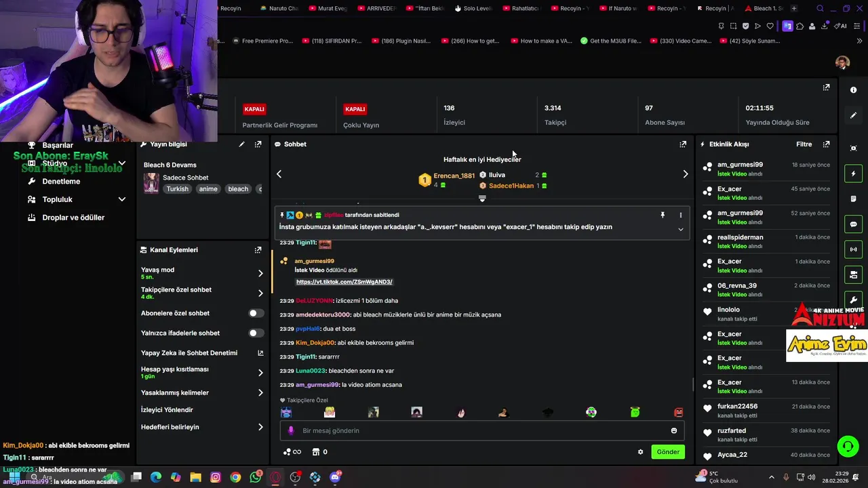Click the wrench tools icon in right sidebar
868x488 pixels.
point(853,300)
